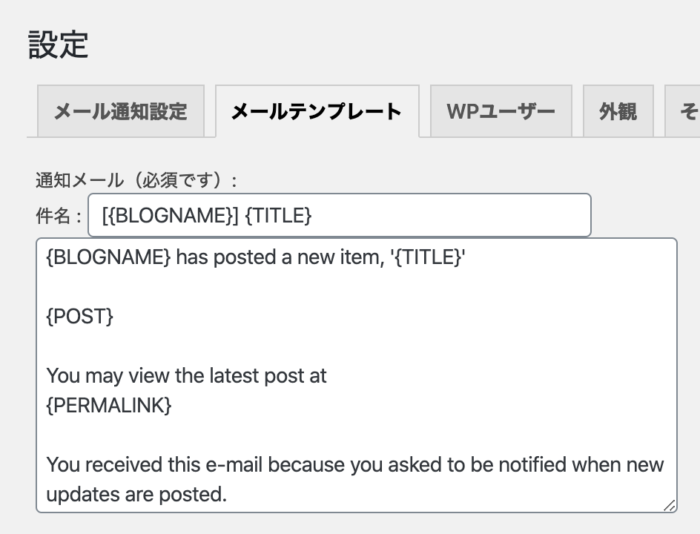Click the 'You may view the latest post at' line
The height and width of the screenshot is (534, 700).
186,377
